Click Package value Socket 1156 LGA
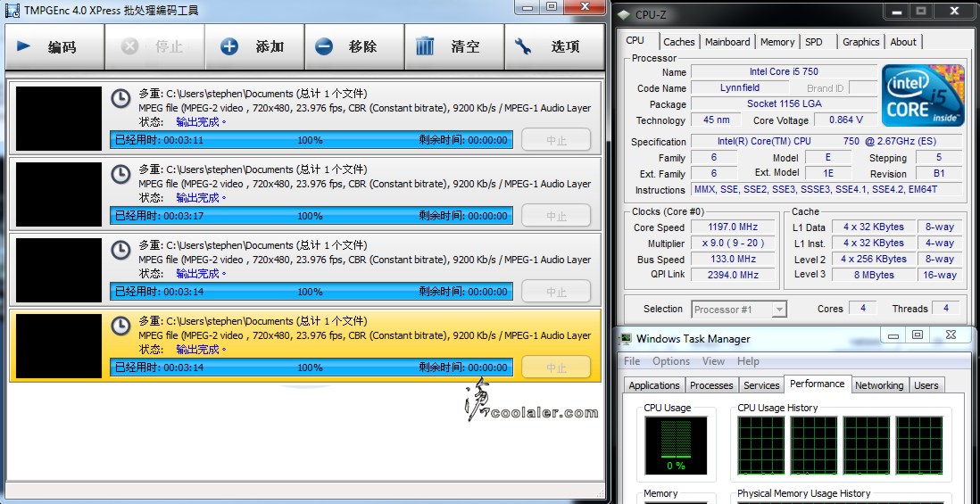 tap(784, 103)
